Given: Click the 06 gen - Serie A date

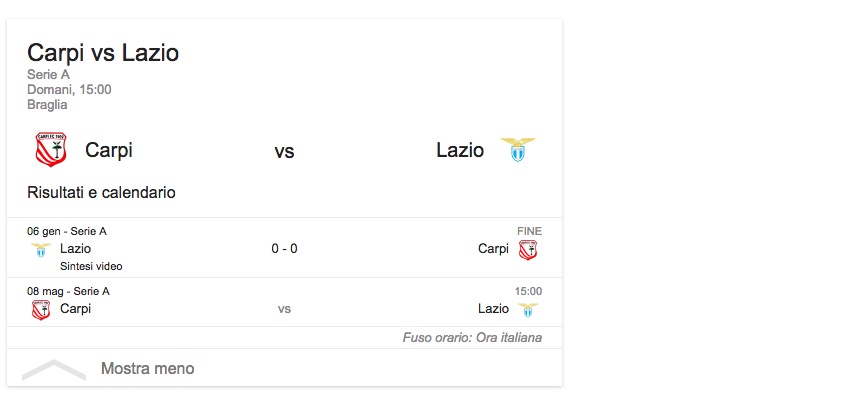Looking at the screenshot, I should click(x=67, y=231).
